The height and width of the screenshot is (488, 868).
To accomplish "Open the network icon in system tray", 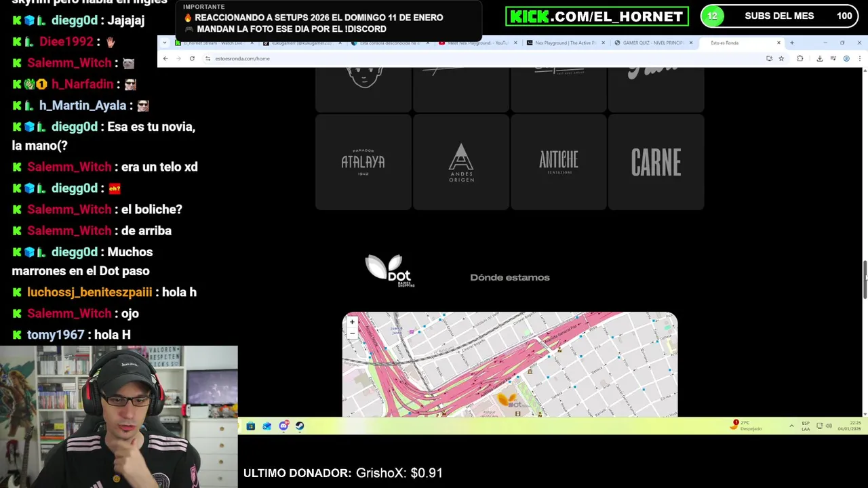I will [820, 426].
